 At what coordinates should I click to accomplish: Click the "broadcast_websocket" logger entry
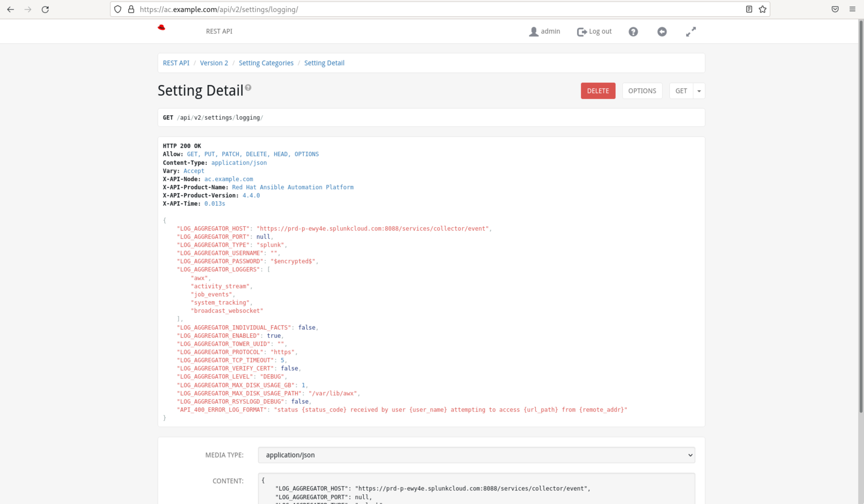pyautogui.click(x=227, y=311)
